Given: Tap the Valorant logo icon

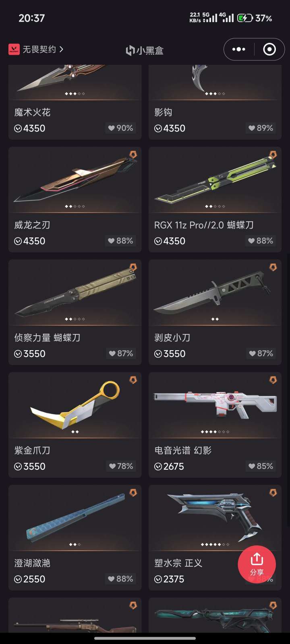Looking at the screenshot, I should coord(14,49).
